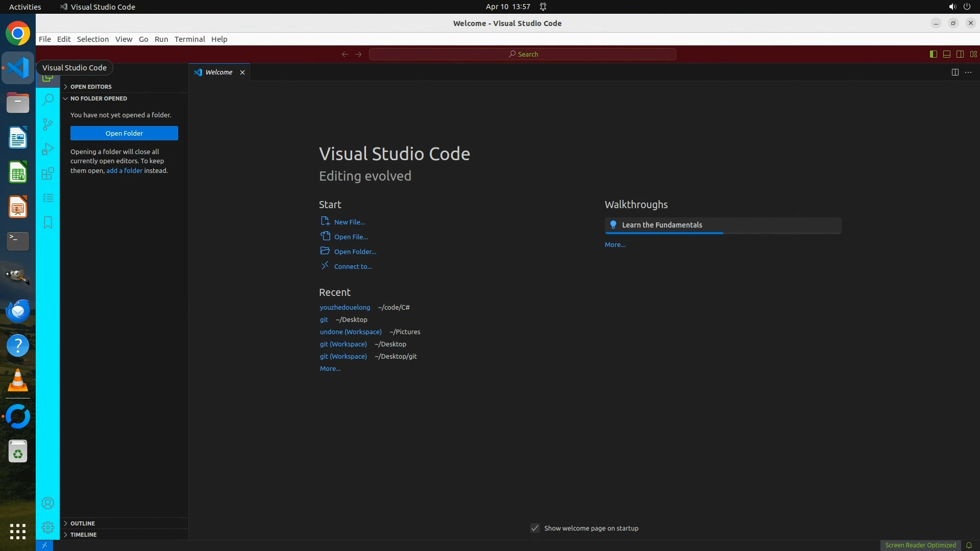Open the Manage gear icon
Screen dimensions: 980x551
pyautogui.click(x=48, y=527)
